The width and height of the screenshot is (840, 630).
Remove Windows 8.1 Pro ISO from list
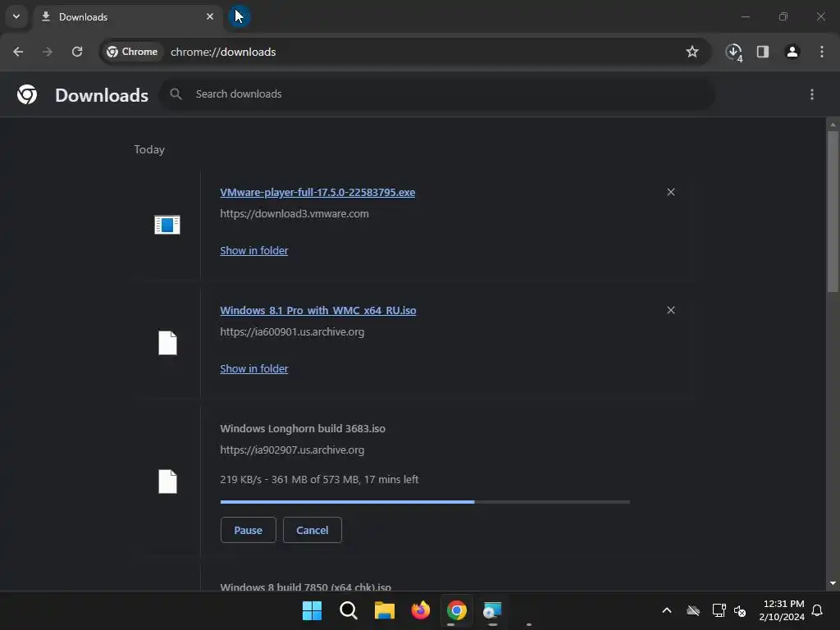671,310
